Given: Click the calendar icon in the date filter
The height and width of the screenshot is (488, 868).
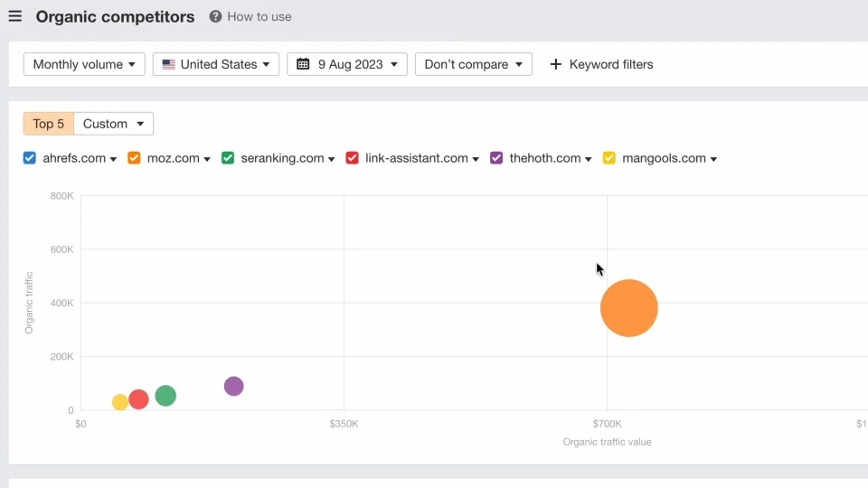Looking at the screenshot, I should 303,64.
